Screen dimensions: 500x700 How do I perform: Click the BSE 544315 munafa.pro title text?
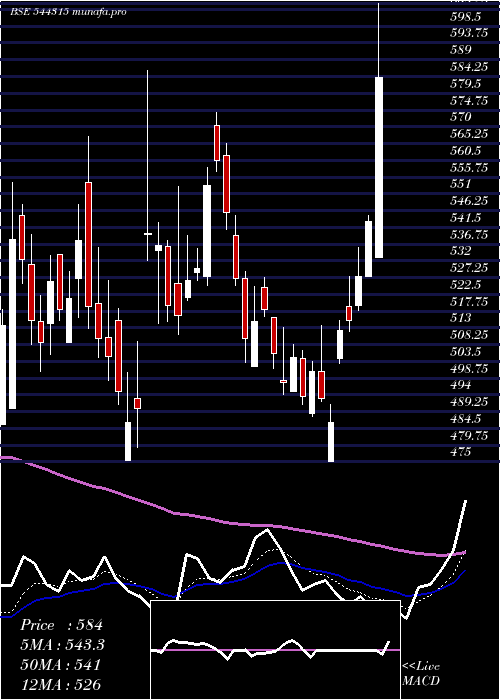(x=68, y=12)
